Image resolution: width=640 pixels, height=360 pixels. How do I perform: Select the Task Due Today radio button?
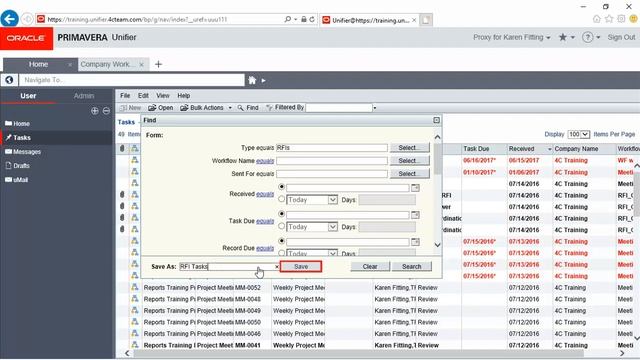pos(281,226)
